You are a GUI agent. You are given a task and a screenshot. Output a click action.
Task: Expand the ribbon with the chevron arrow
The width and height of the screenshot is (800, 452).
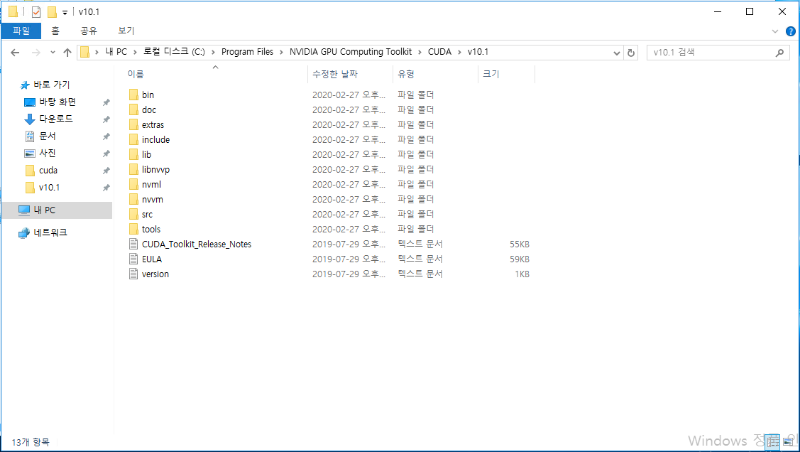(776, 31)
